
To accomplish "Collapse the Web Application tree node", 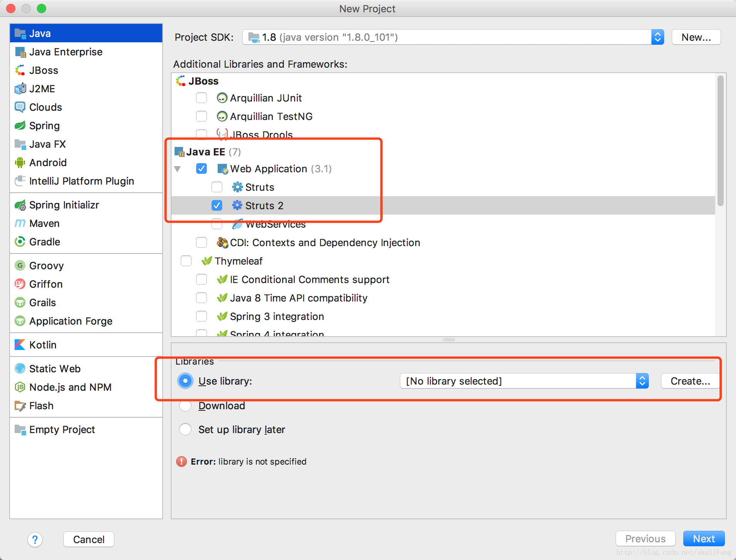I will pyautogui.click(x=177, y=169).
